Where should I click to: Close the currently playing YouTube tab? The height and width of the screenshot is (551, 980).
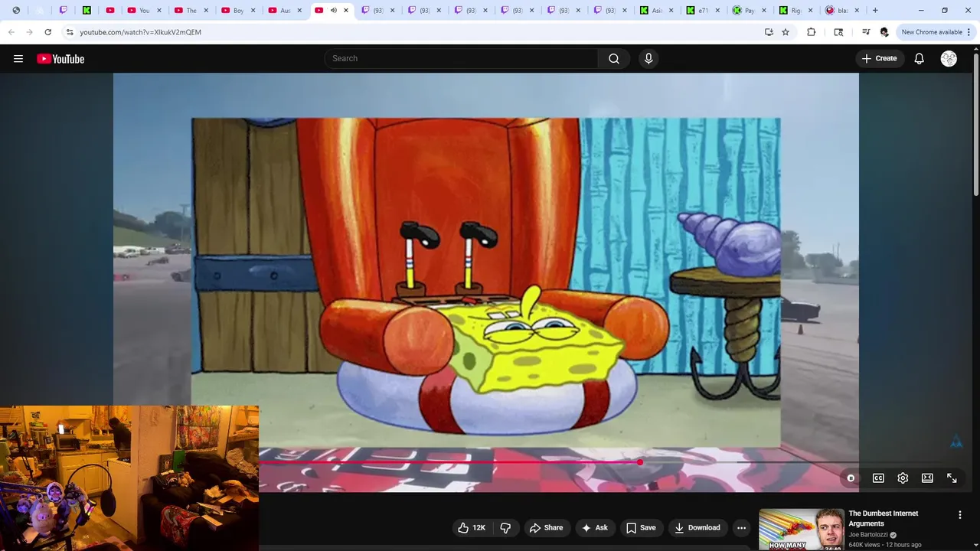[x=346, y=11]
